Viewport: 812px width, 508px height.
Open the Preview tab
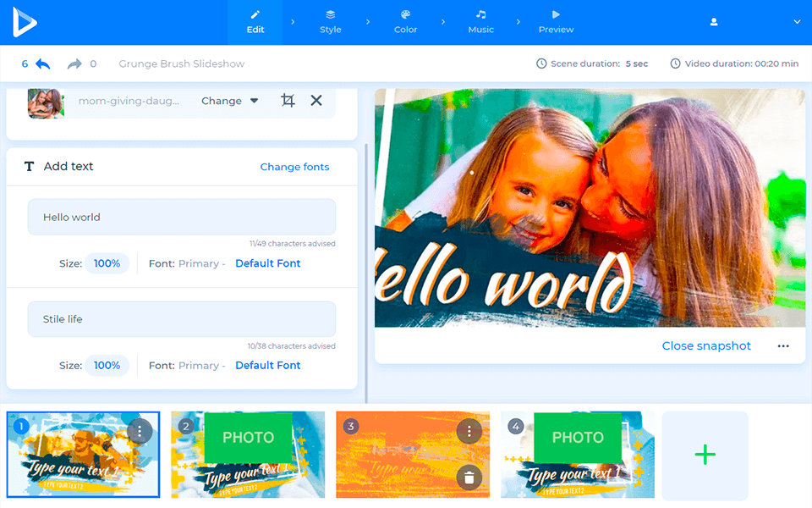click(x=556, y=22)
